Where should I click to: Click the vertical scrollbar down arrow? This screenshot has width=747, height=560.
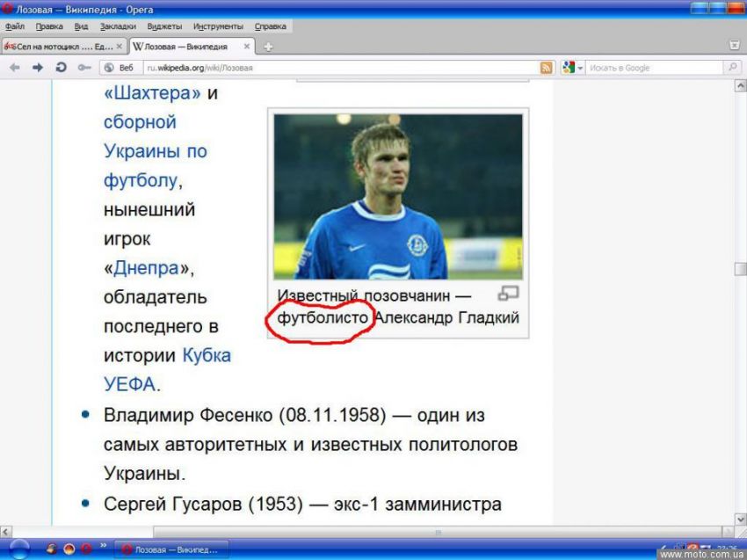[740, 519]
